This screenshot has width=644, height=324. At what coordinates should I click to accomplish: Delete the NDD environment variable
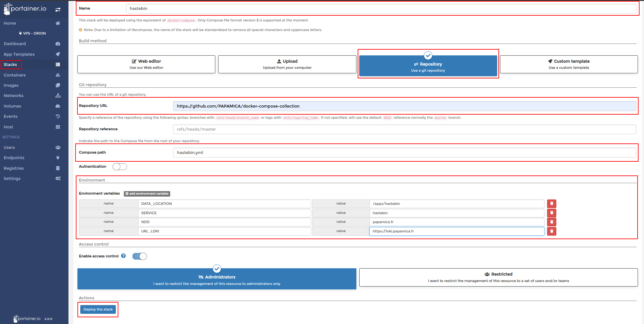pos(552,222)
